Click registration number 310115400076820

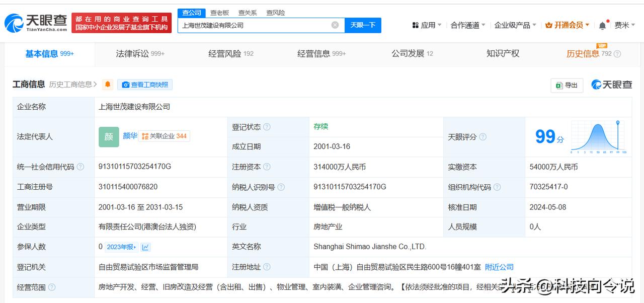pyautogui.click(x=128, y=187)
